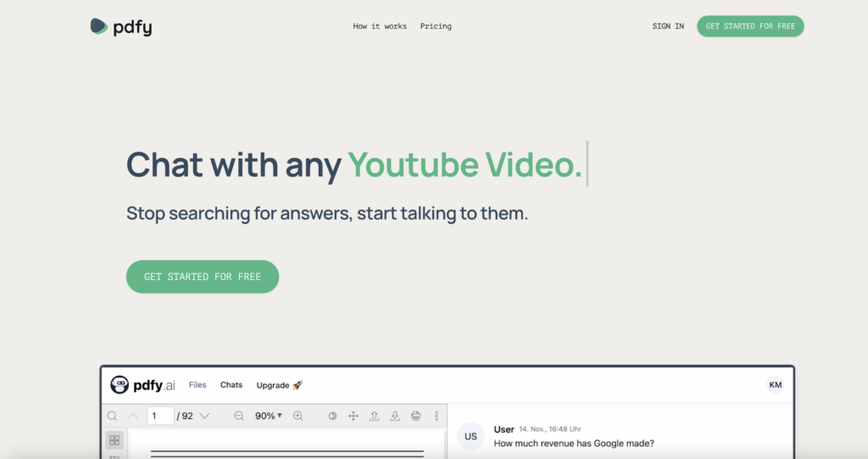Image resolution: width=868 pixels, height=459 pixels.
Task: Click the open file upload icon
Action: [374, 416]
